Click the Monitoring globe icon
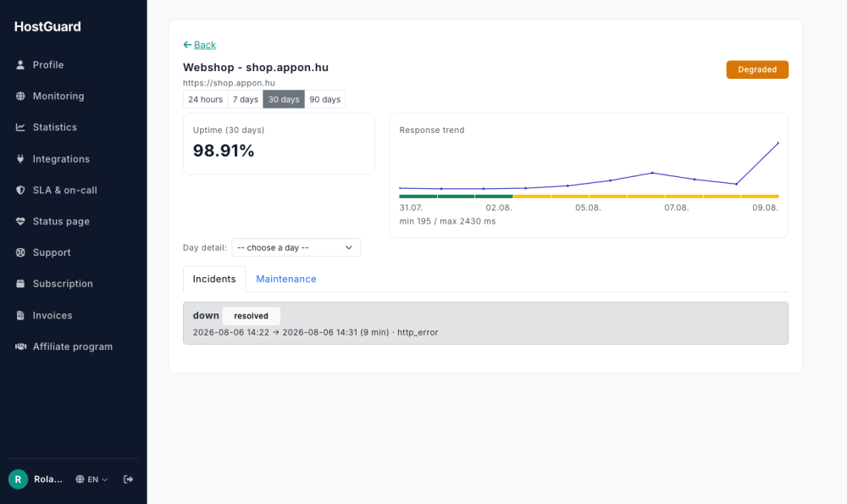The image size is (847, 504). pos(20,97)
